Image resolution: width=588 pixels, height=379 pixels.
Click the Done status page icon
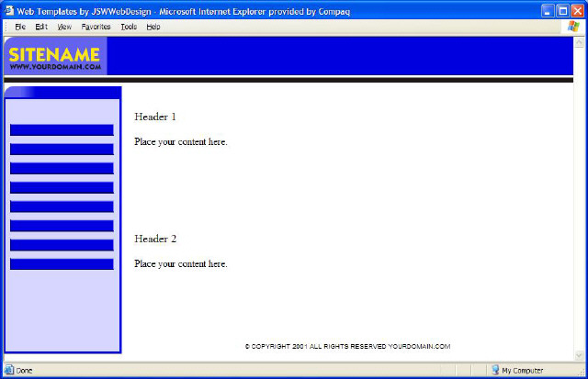[x=9, y=370]
